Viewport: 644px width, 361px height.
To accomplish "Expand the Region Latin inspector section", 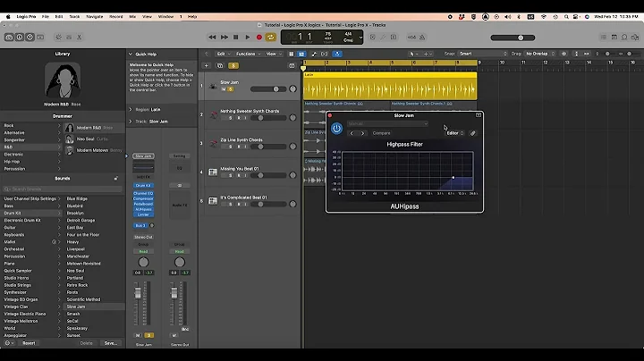I will pos(131,110).
